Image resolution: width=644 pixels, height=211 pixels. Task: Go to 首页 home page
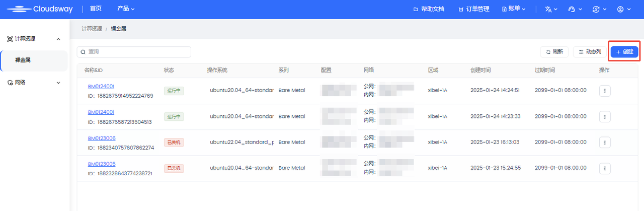pyautogui.click(x=96, y=9)
